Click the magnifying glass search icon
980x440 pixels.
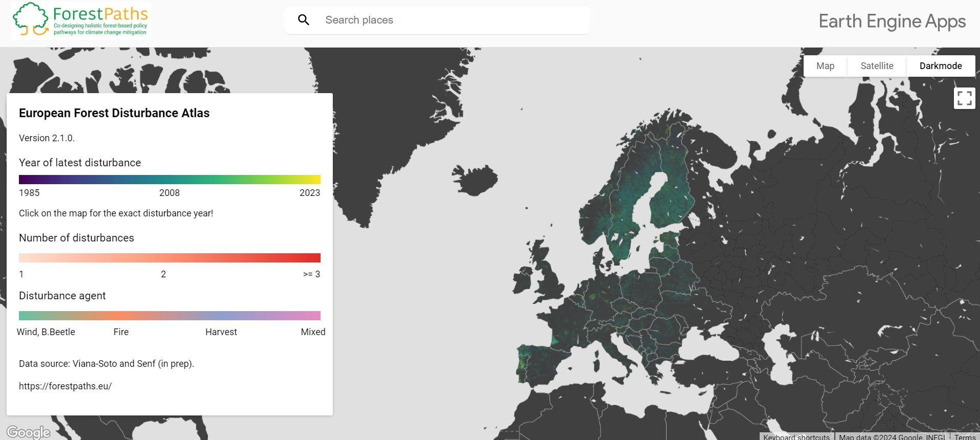point(304,20)
